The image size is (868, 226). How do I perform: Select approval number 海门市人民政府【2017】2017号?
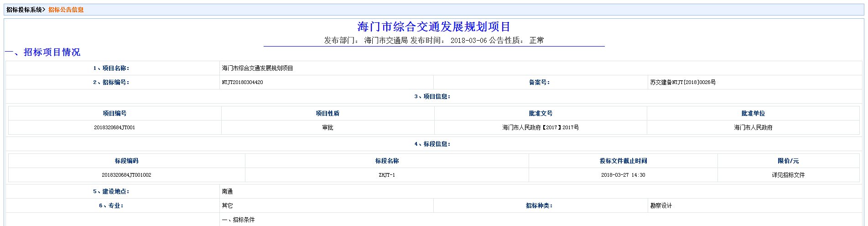click(541, 127)
